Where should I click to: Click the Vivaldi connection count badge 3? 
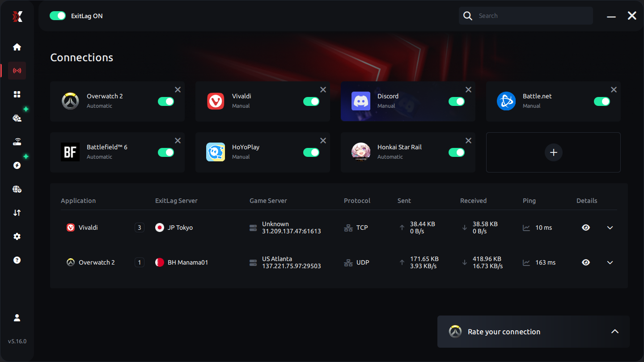coord(140,227)
